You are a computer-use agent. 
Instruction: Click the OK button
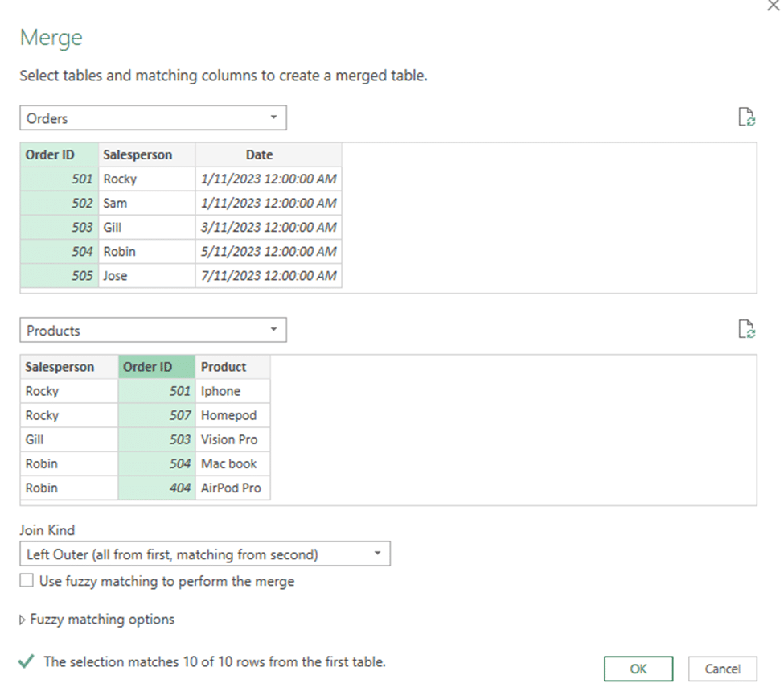pos(638,669)
